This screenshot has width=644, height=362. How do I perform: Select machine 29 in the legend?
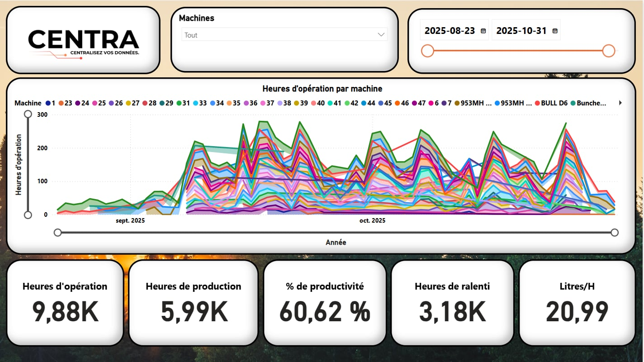click(166, 103)
